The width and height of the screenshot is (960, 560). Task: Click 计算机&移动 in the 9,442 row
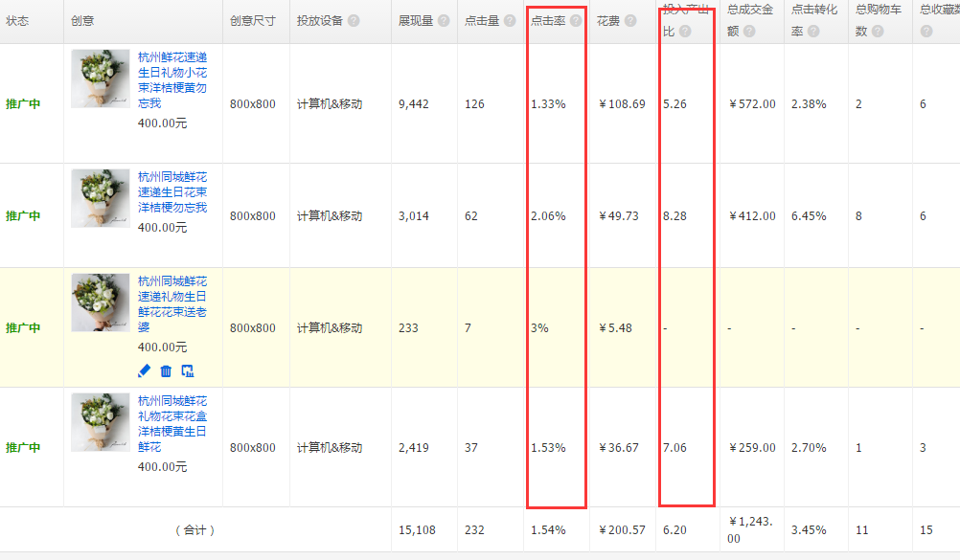(x=330, y=104)
